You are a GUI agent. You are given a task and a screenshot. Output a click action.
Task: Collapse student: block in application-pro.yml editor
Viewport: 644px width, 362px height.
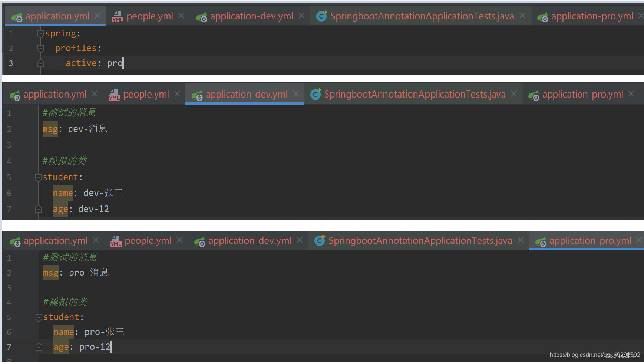point(39,317)
